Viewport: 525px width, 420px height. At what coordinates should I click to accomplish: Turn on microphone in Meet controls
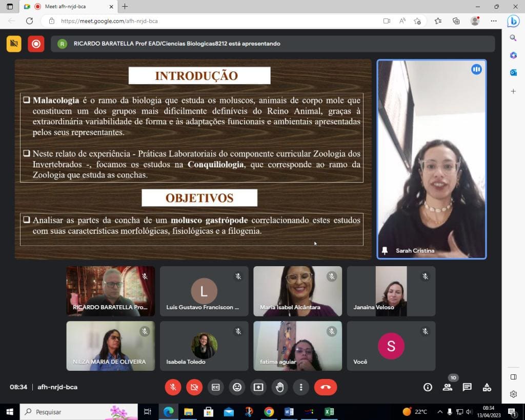[173, 387]
